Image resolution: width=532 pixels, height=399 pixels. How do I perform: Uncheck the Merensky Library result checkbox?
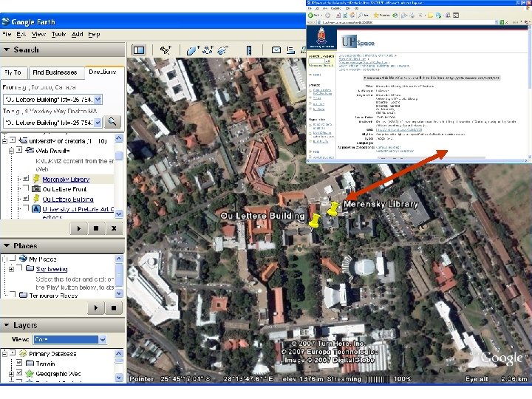26,179
